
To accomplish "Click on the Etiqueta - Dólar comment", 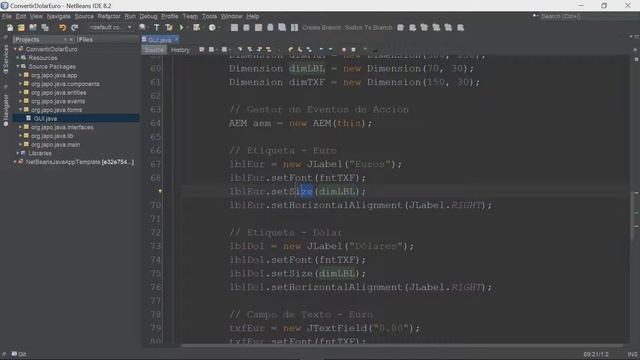I will (x=285, y=232).
